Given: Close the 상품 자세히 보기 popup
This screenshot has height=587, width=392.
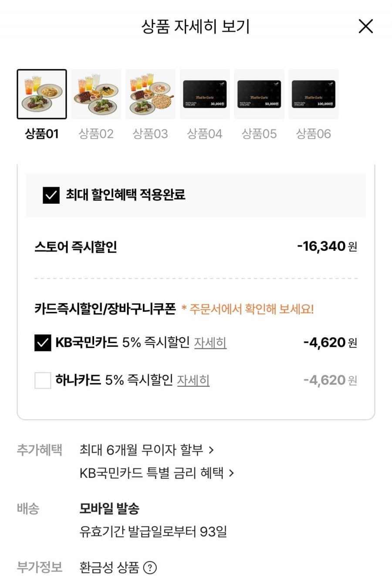Looking at the screenshot, I should tap(365, 26).
